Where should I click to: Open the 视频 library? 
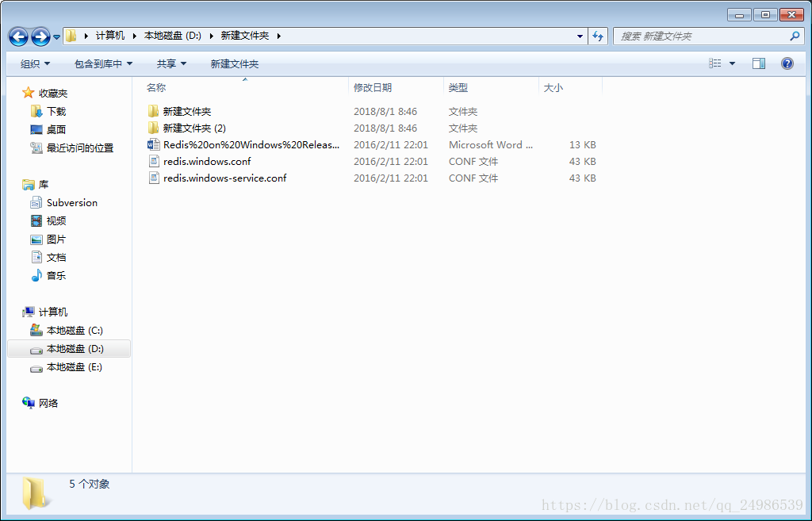[56, 220]
